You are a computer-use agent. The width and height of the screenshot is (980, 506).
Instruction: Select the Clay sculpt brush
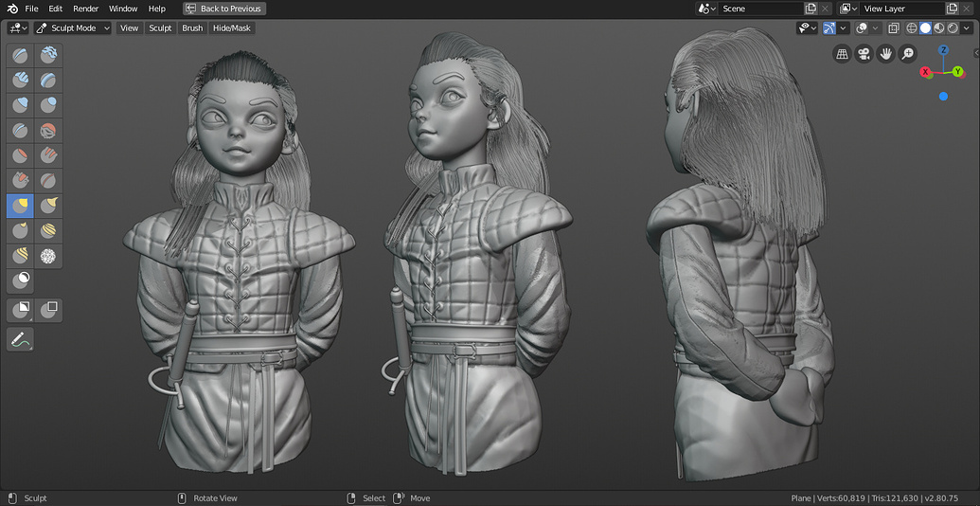coord(48,56)
